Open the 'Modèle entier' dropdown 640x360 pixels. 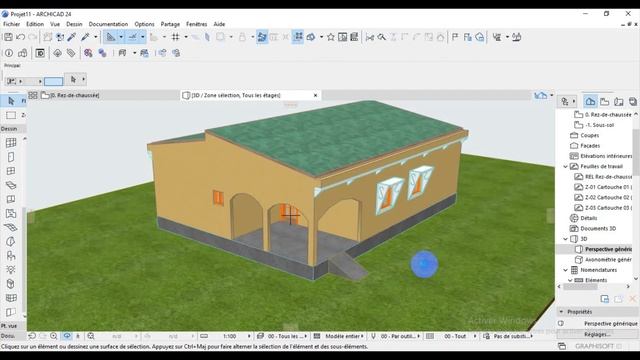click(338, 336)
